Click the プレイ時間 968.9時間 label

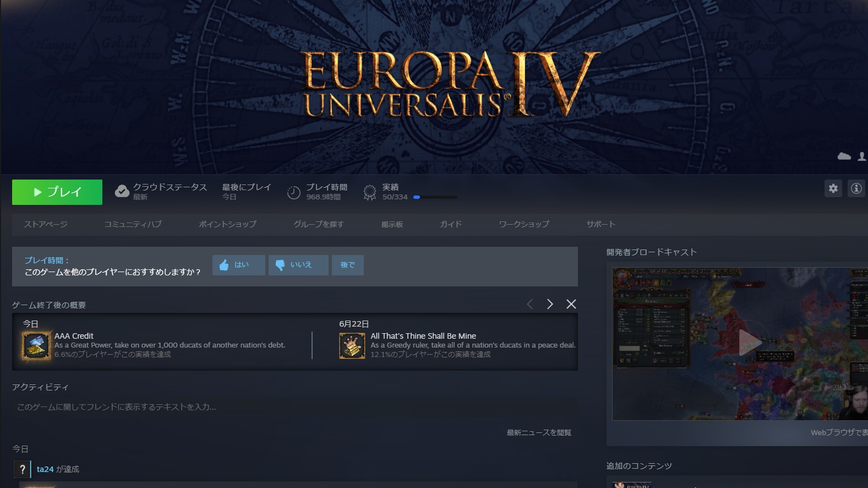(x=326, y=192)
